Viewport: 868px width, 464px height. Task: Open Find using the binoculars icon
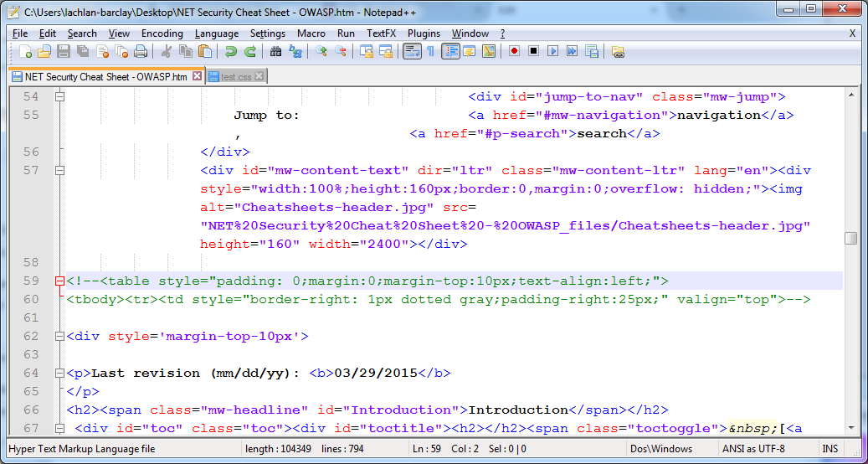pyautogui.click(x=275, y=51)
